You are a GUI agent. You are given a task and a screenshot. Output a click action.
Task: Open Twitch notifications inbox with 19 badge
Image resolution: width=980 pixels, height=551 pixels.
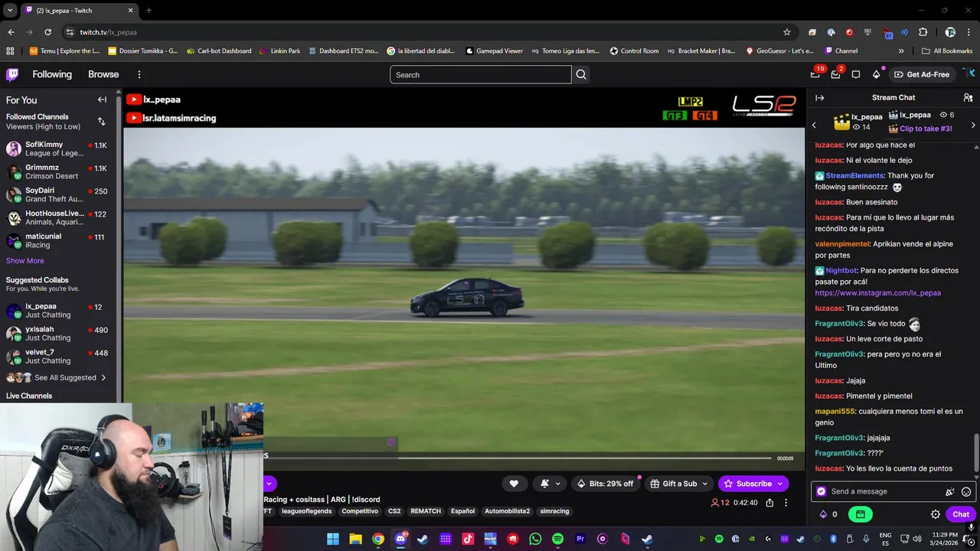point(815,74)
